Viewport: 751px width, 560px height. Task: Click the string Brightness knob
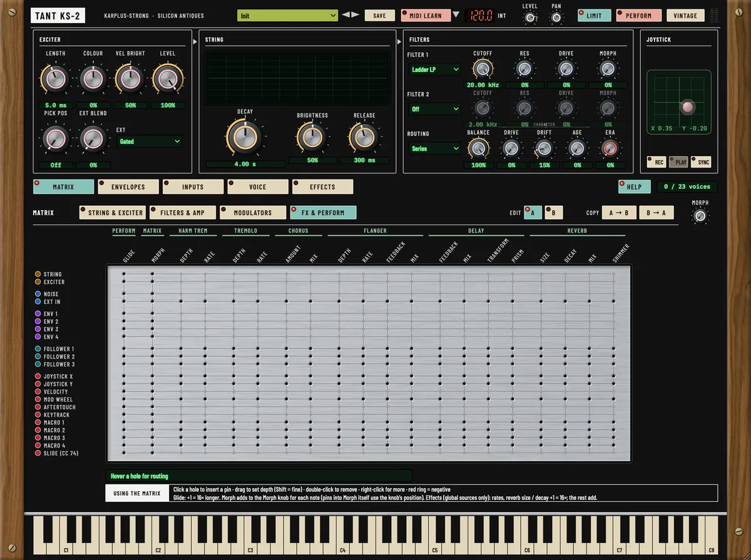[312, 136]
